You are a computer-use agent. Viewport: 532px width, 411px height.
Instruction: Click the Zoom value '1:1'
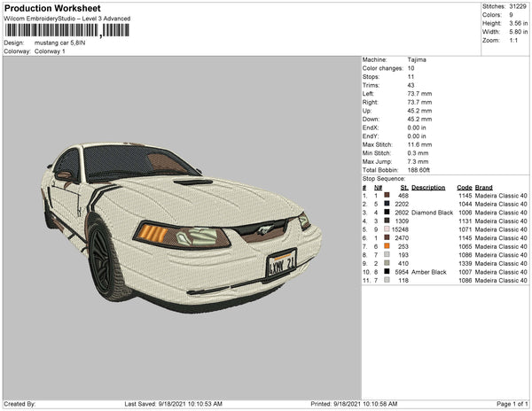pyautogui.click(x=513, y=41)
